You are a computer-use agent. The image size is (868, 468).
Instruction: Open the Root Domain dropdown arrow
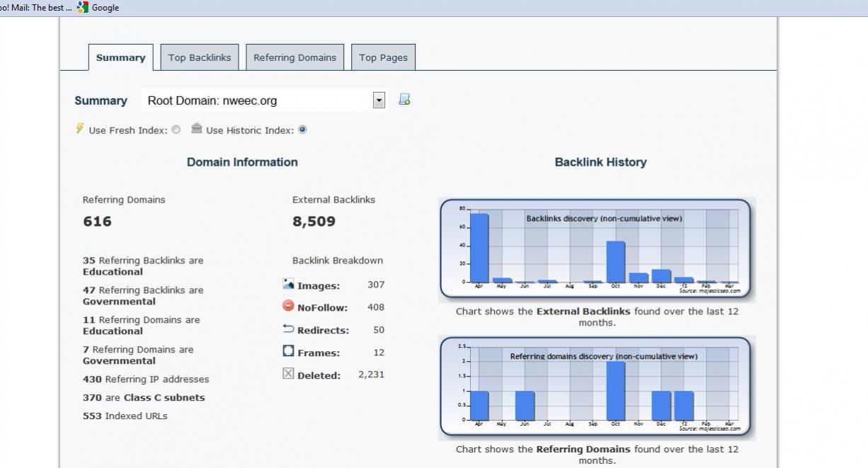click(379, 101)
